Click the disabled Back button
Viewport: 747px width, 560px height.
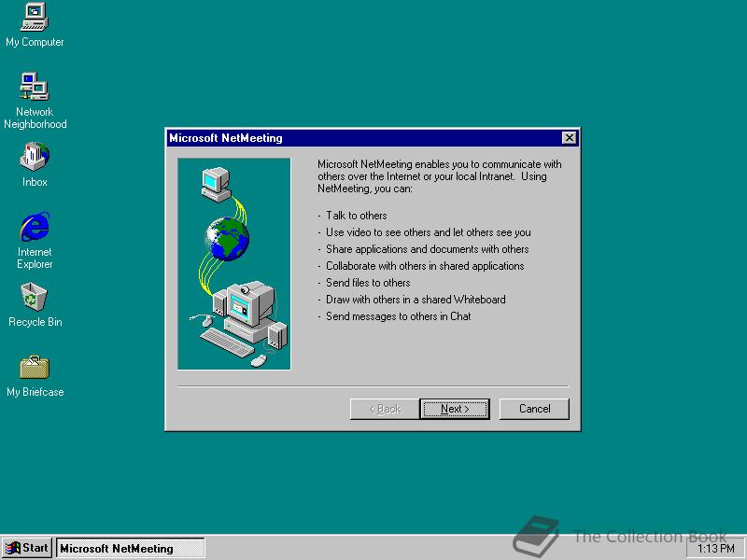(x=385, y=409)
